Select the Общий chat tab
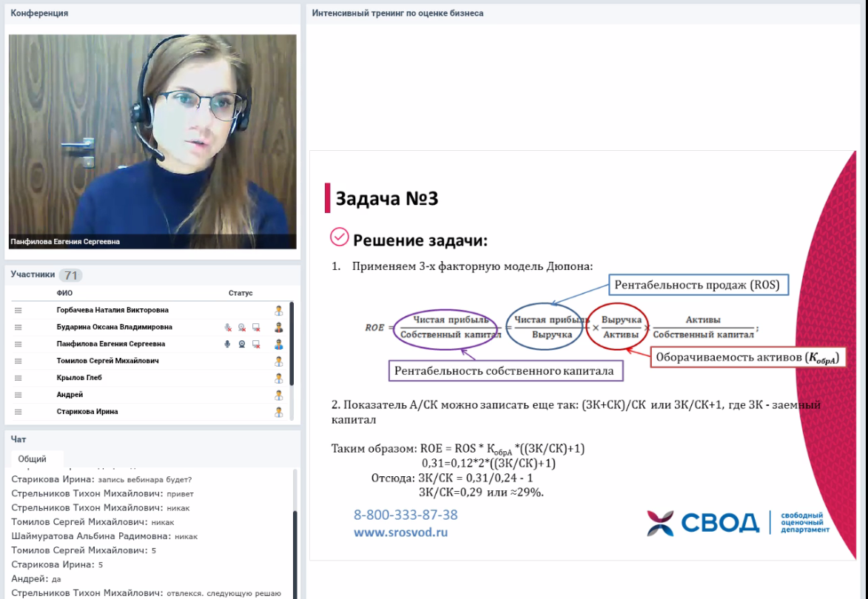The image size is (868, 599). (32, 459)
